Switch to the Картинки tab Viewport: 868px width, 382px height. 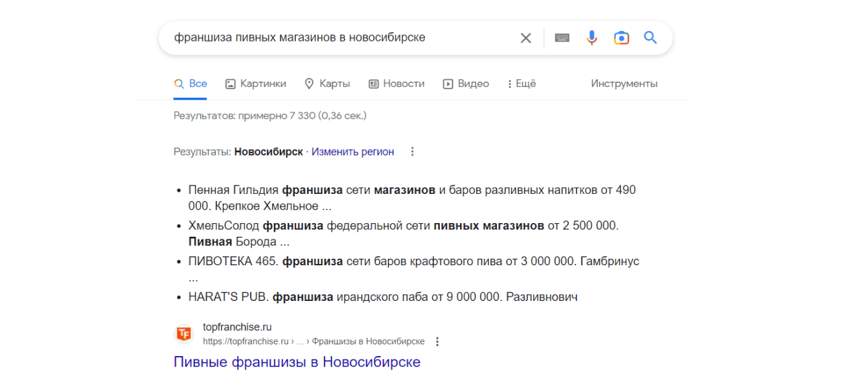pyautogui.click(x=256, y=84)
